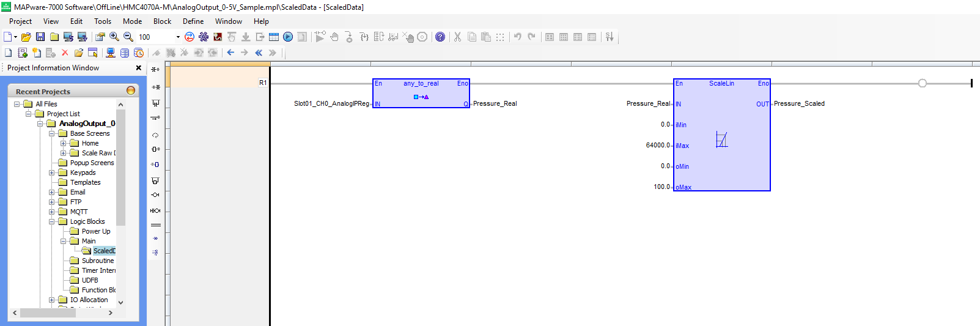Select the ScaleLin function block

tap(721, 135)
